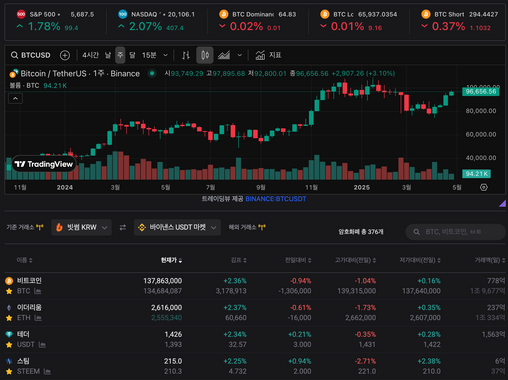Viewport: 508px width, 380px height.
Task: Select the 4시간 timeframe
Action: 90,55
